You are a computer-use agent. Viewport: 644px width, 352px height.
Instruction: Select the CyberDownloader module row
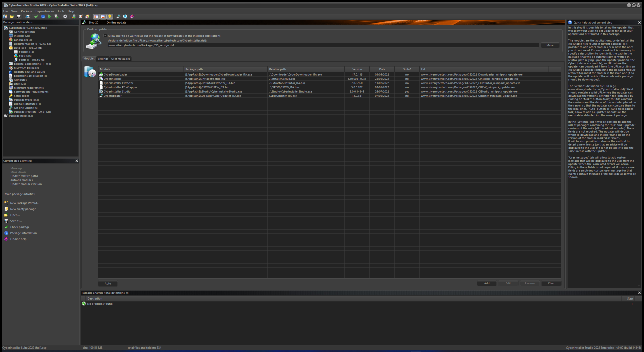click(329, 74)
